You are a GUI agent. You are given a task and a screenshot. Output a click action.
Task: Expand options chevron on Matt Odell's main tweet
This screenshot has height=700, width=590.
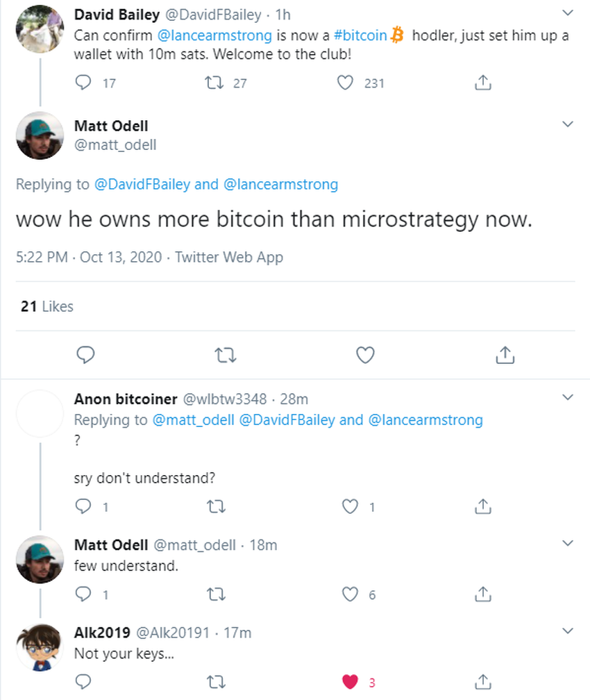tap(568, 124)
